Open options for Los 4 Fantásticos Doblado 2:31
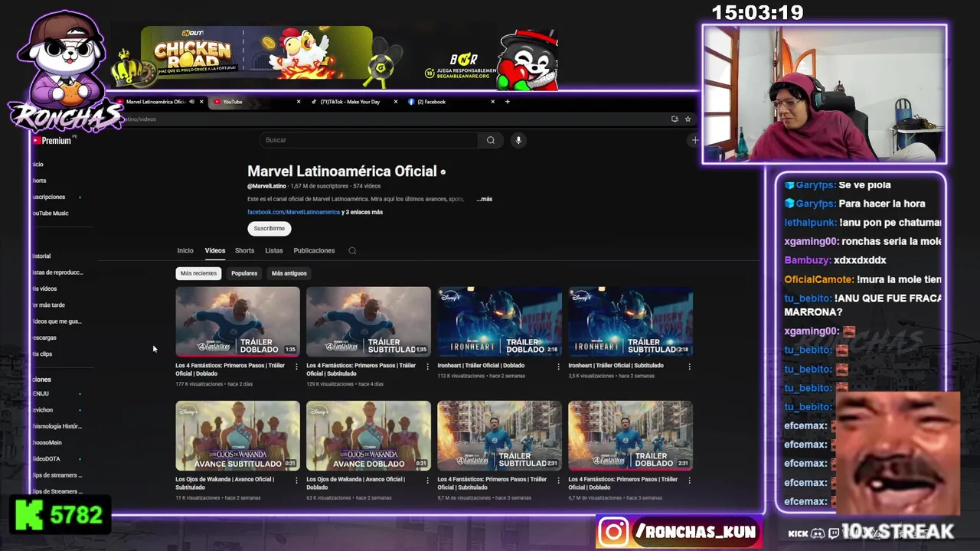Image resolution: width=980 pixels, height=551 pixels. (689, 481)
